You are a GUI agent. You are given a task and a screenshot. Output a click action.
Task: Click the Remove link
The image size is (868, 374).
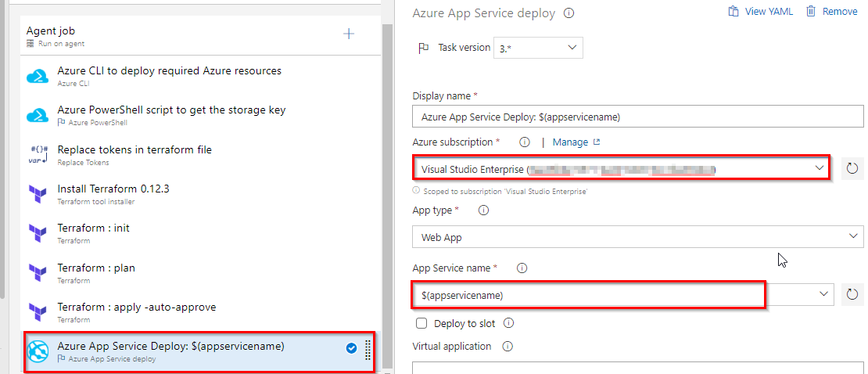coord(831,12)
